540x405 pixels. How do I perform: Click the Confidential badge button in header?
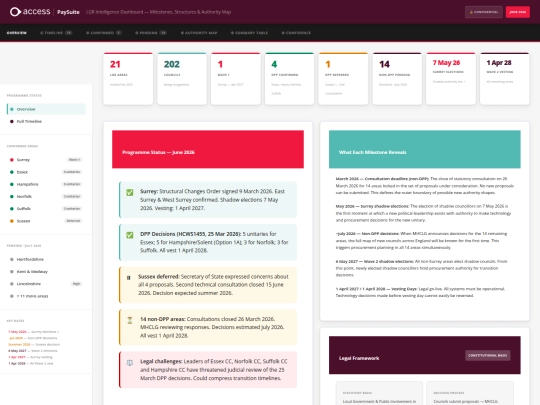484,12
